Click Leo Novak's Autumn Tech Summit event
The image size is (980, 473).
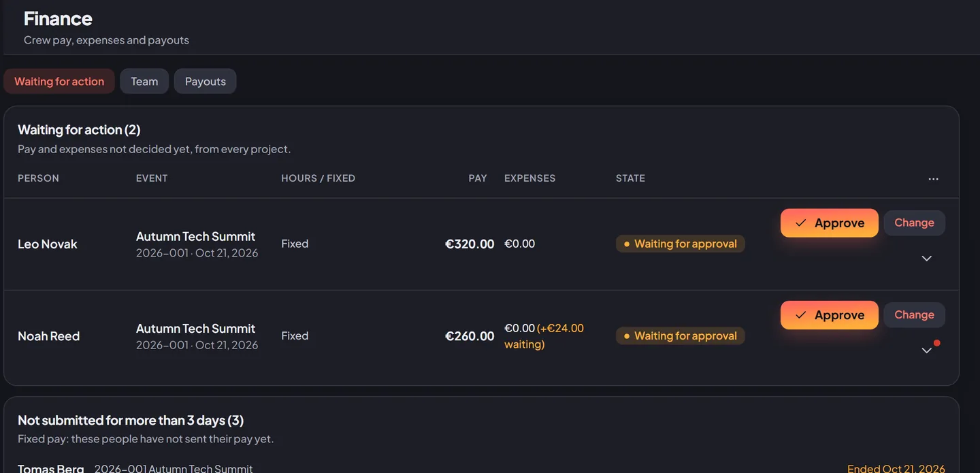tap(195, 236)
